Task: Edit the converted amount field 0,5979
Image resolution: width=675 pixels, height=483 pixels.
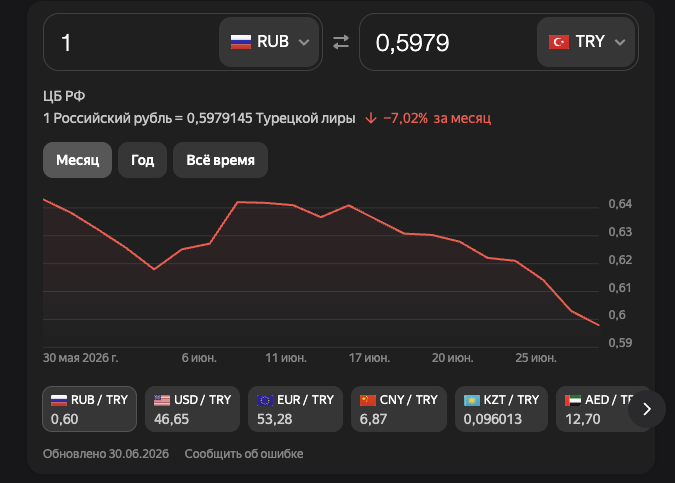Action: (448, 42)
